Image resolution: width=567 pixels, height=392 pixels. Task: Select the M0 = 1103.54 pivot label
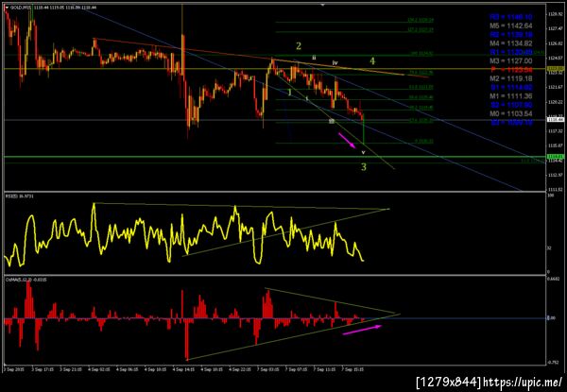click(x=511, y=113)
